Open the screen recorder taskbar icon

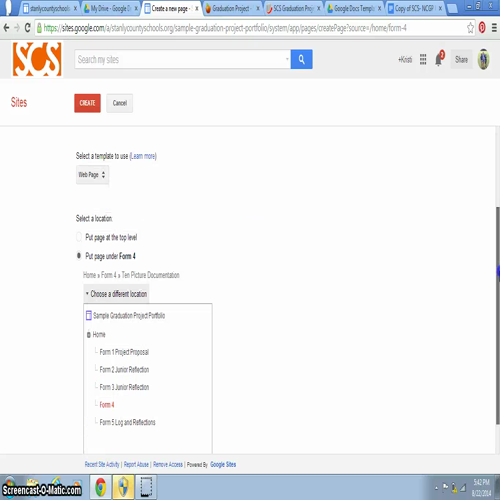tap(146, 487)
